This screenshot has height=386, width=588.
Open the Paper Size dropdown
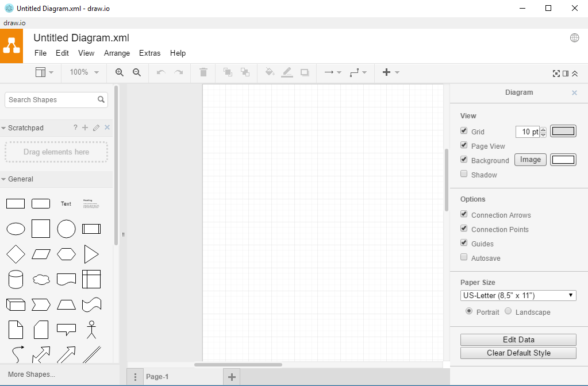517,295
